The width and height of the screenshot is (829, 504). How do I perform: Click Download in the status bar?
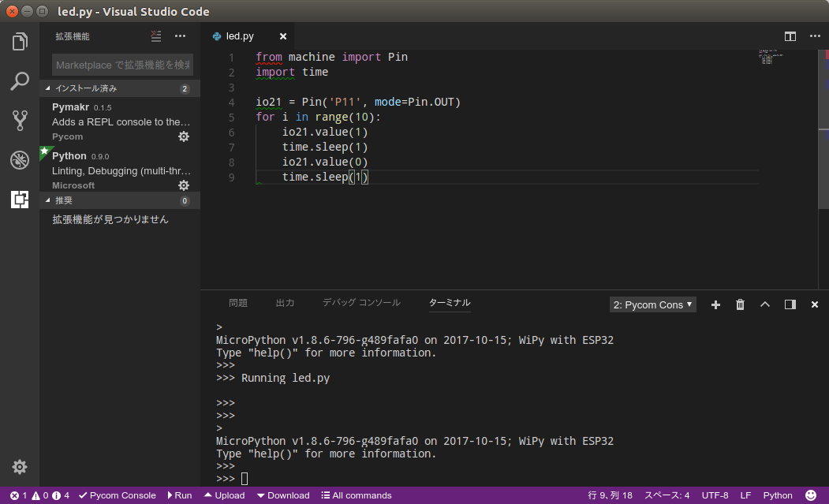[x=283, y=495]
